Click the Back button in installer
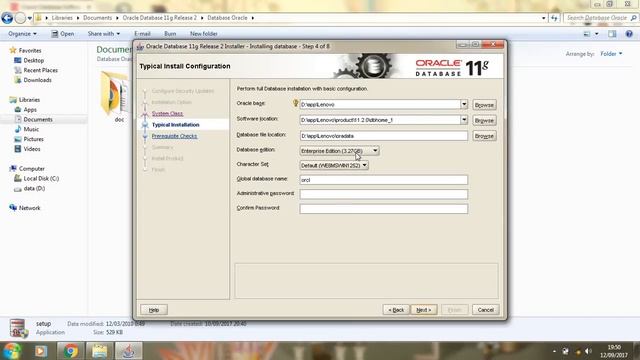Viewport: 640px width, 360px height. point(396,310)
